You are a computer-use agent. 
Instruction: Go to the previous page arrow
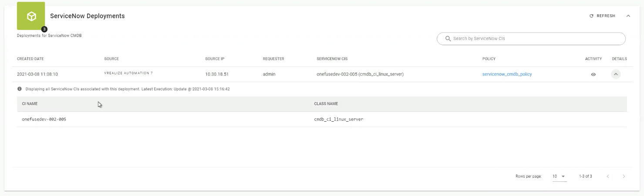[608, 176]
